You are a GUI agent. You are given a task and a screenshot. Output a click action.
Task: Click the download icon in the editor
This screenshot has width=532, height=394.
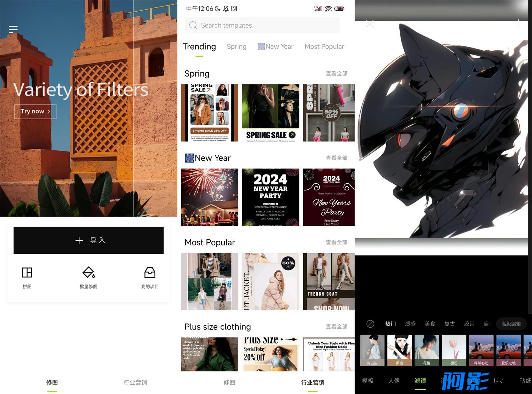[x=518, y=24]
